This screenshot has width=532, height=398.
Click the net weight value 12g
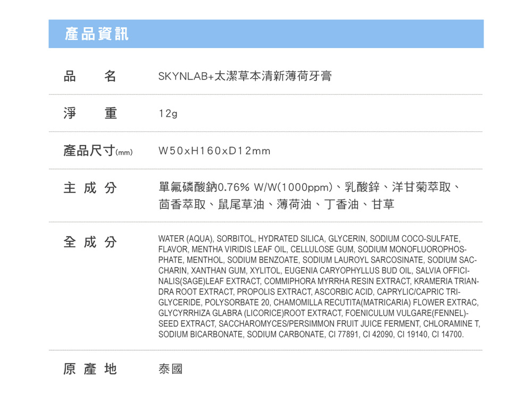tap(168, 114)
